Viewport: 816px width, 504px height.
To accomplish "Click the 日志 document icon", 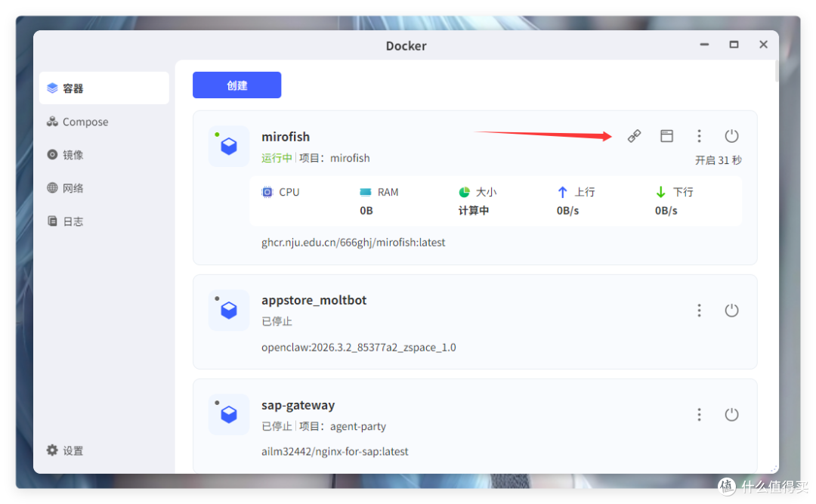I will (52, 221).
